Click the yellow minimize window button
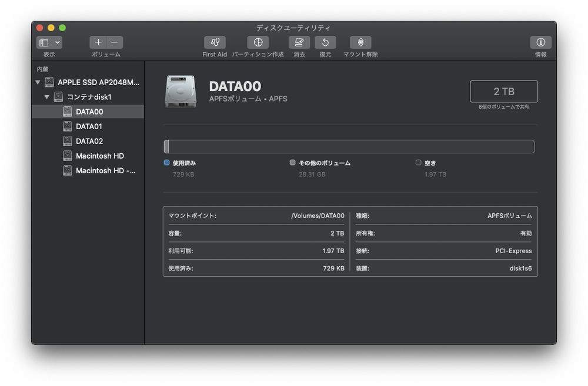The width and height of the screenshot is (588, 386). 51,28
